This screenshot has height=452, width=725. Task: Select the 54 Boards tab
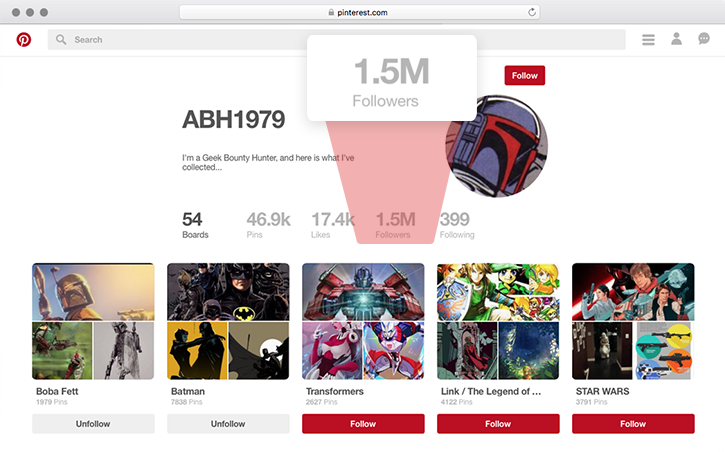195,225
